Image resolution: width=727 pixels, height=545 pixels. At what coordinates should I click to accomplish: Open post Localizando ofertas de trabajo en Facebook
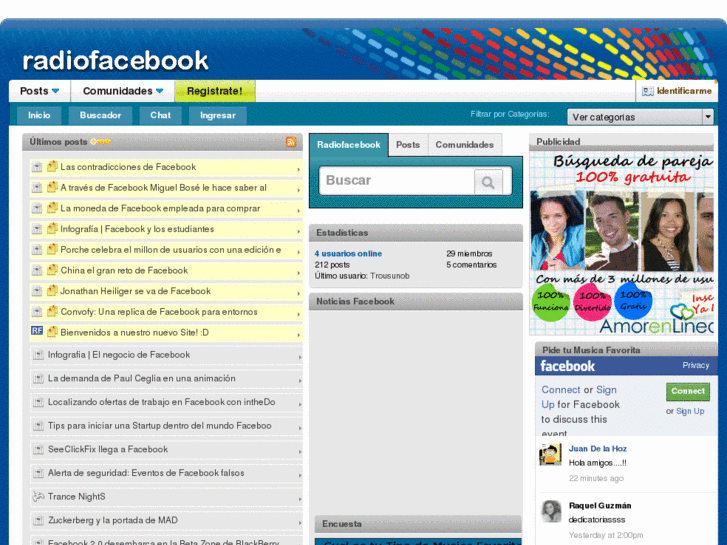[161, 402]
